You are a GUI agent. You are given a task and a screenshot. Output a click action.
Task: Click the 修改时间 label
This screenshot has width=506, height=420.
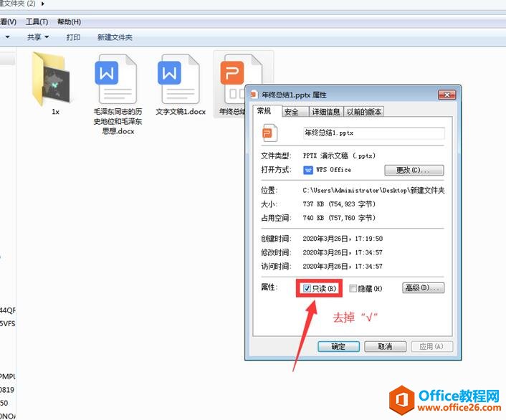(276, 252)
